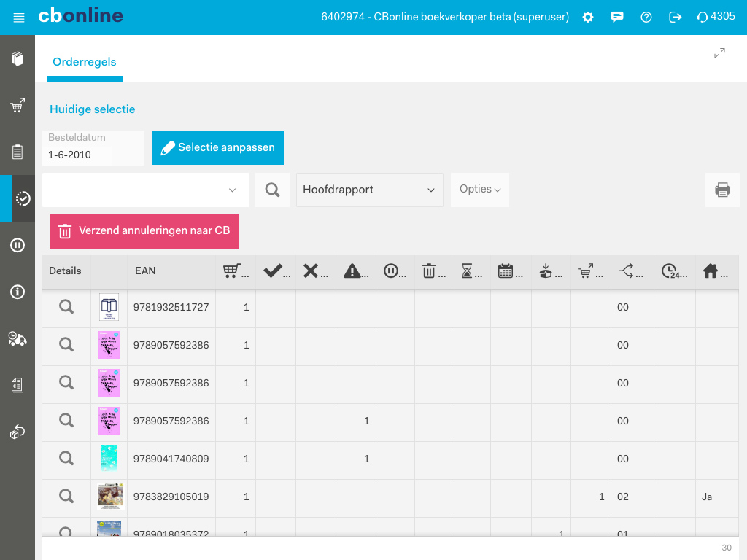Open the hamburger navigation menu
This screenshot has width=747, height=560.
(x=19, y=17)
